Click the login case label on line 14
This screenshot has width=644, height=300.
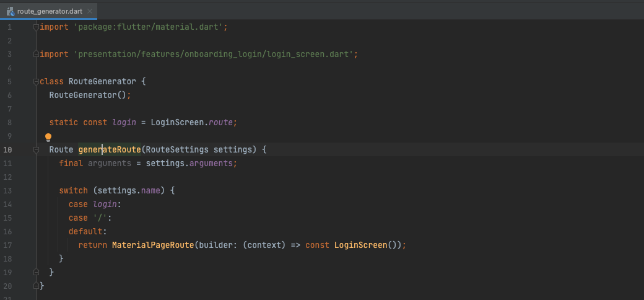(x=105, y=205)
